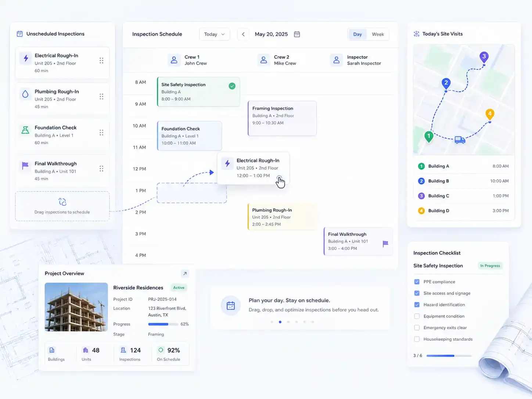Check the Emergency exits clear checkbox
Image resolution: width=532 pixels, height=399 pixels.
click(417, 328)
